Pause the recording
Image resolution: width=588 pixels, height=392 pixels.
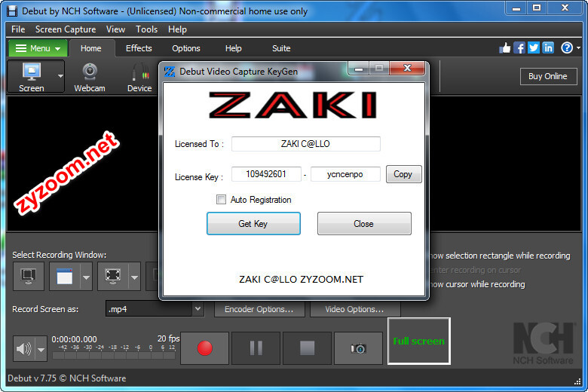pyautogui.click(x=256, y=348)
